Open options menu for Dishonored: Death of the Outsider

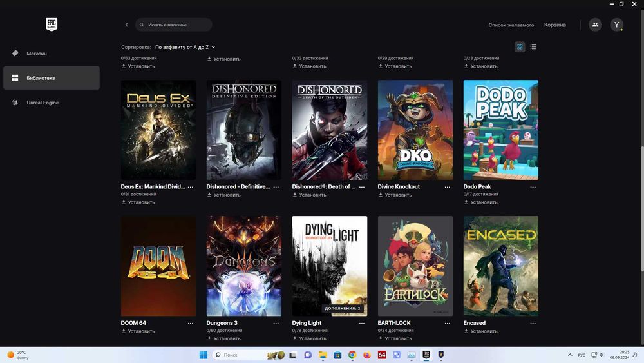pyautogui.click(x=362, y=186)
